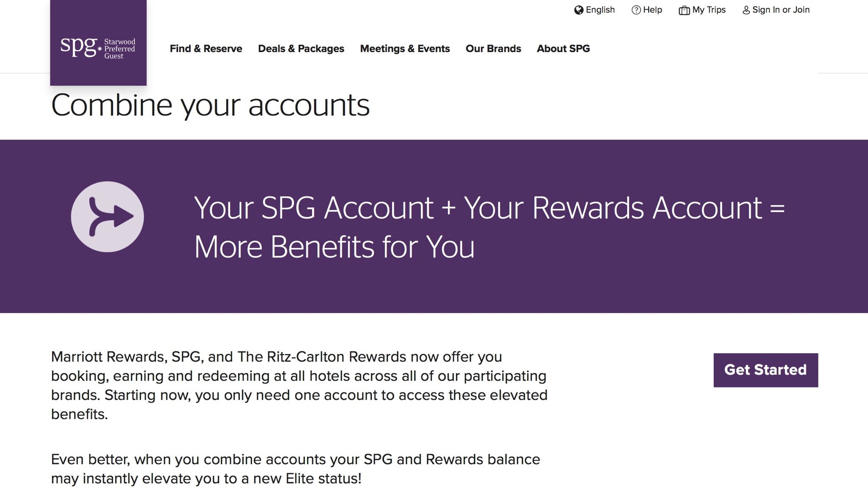Open the About SPG menu
This screenshot has height=488, width=868.
(563, 49)
